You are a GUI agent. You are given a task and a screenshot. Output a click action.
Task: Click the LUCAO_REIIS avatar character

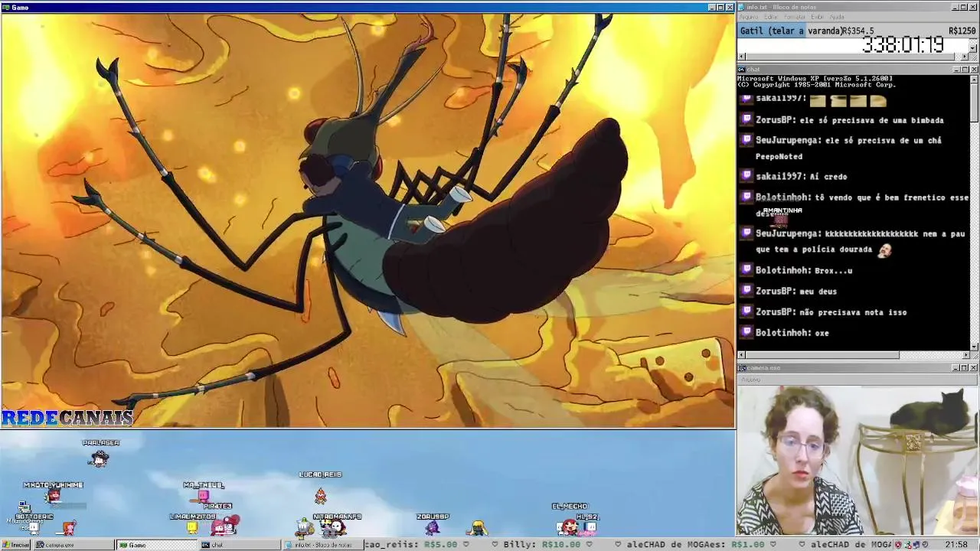320,496
